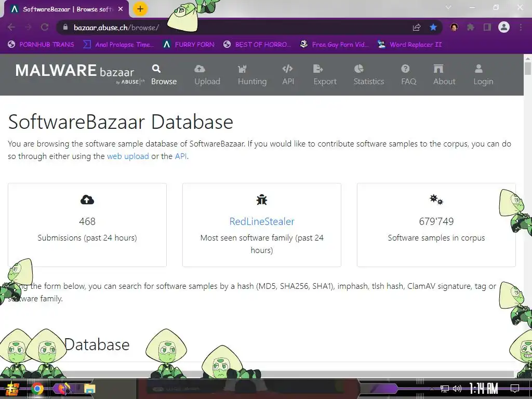This screenshot has width=532, height=399.
Task: Click the Login user icon
Action: pos(478,69)
